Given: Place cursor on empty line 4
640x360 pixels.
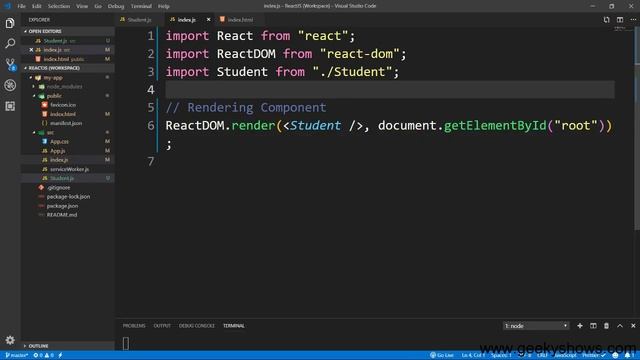Looking at the screenshot, I should coord(390,89).
